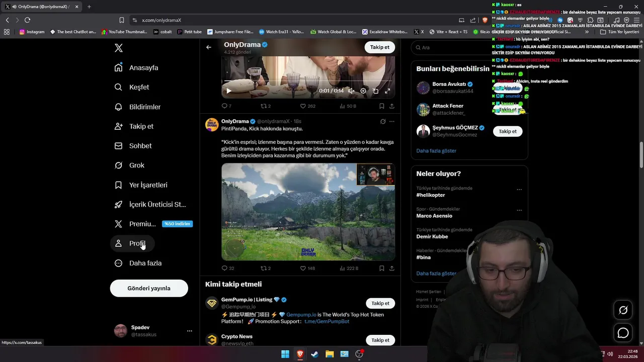Open more options for #helikopter trend
The height and width of the screenshot is (362, 644).
(519, 190)
